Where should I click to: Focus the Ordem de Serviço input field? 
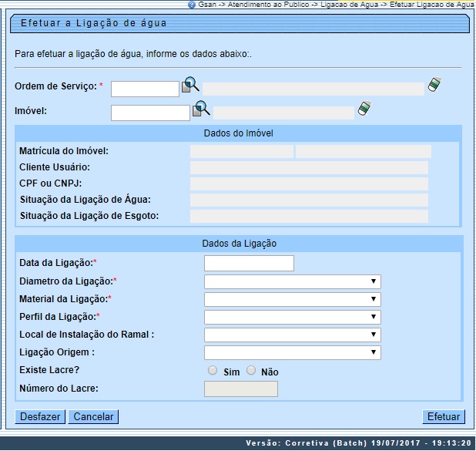pos(145,89)
